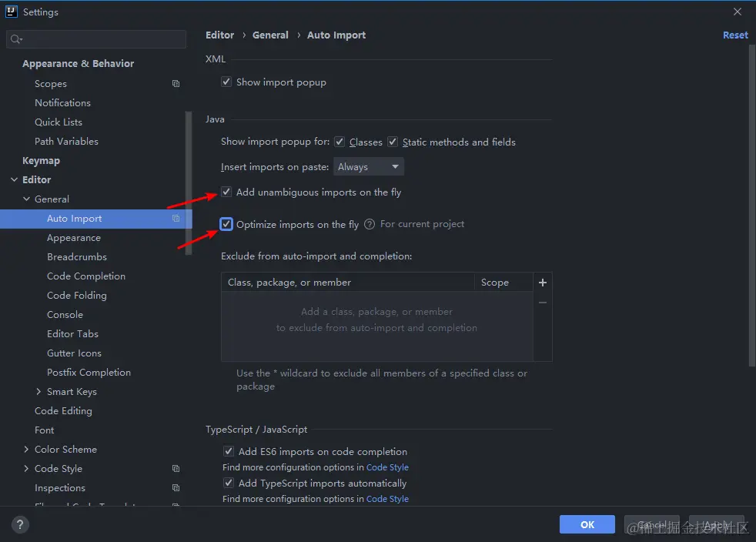Open Quick Lists settings page

[59, 122]
